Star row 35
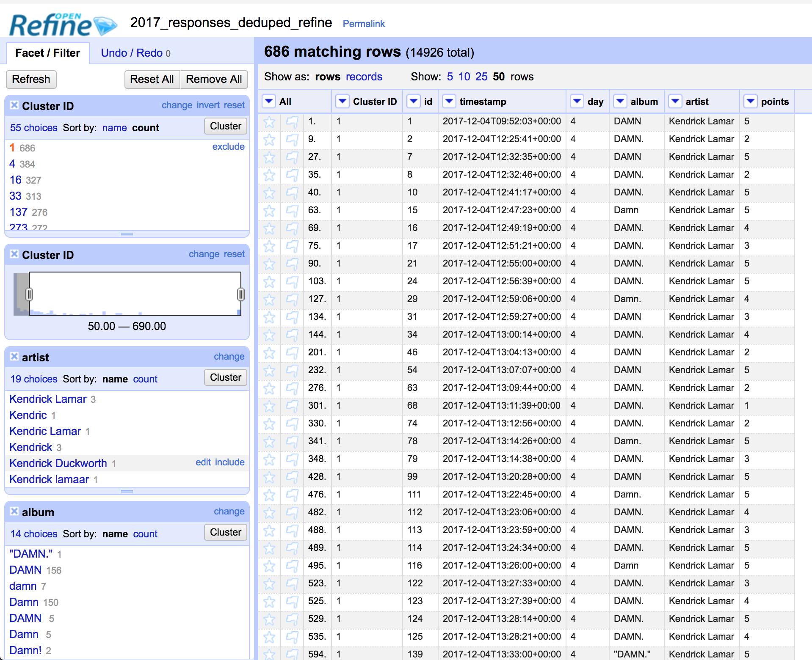 coord(269,175)
